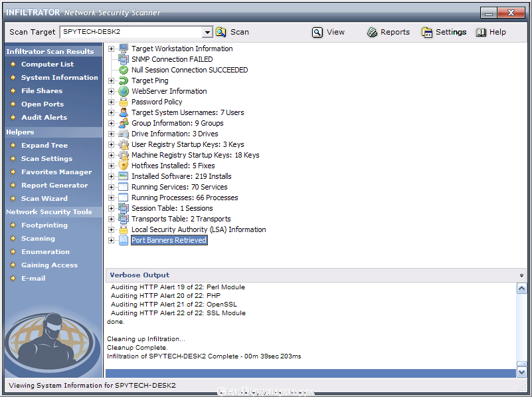Start the Scan Wizard

[44, 198]
